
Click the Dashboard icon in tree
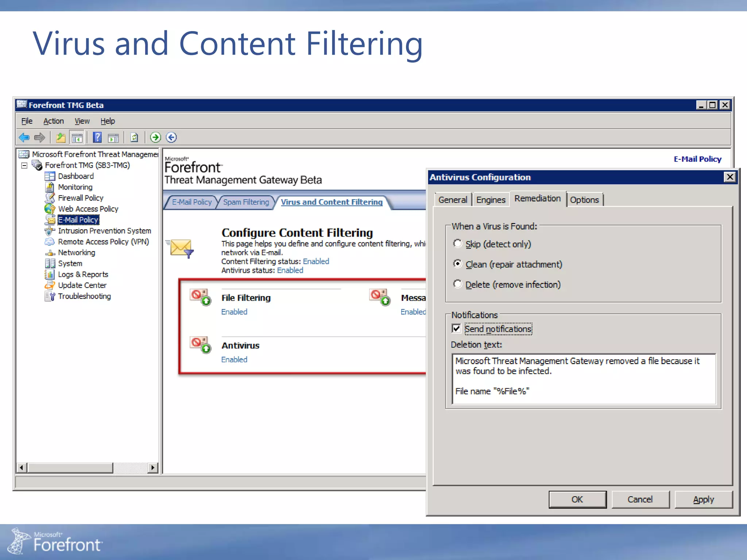[50, 176]
